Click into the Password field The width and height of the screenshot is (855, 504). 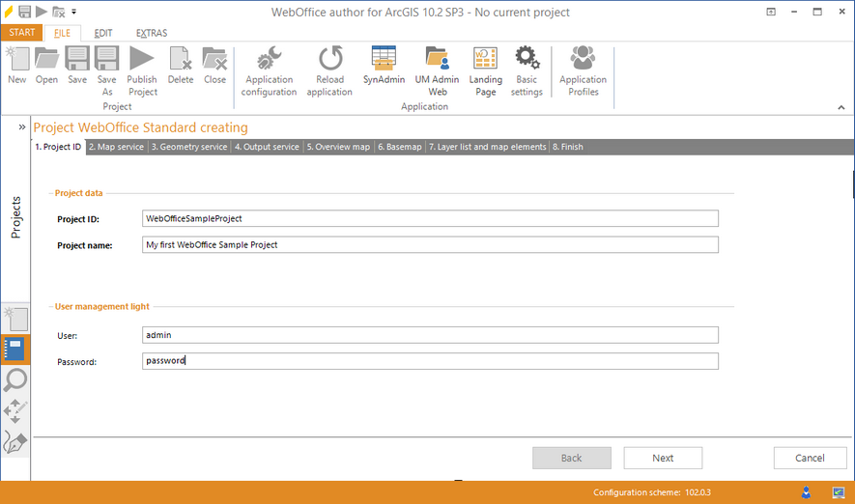click(430, 361)
